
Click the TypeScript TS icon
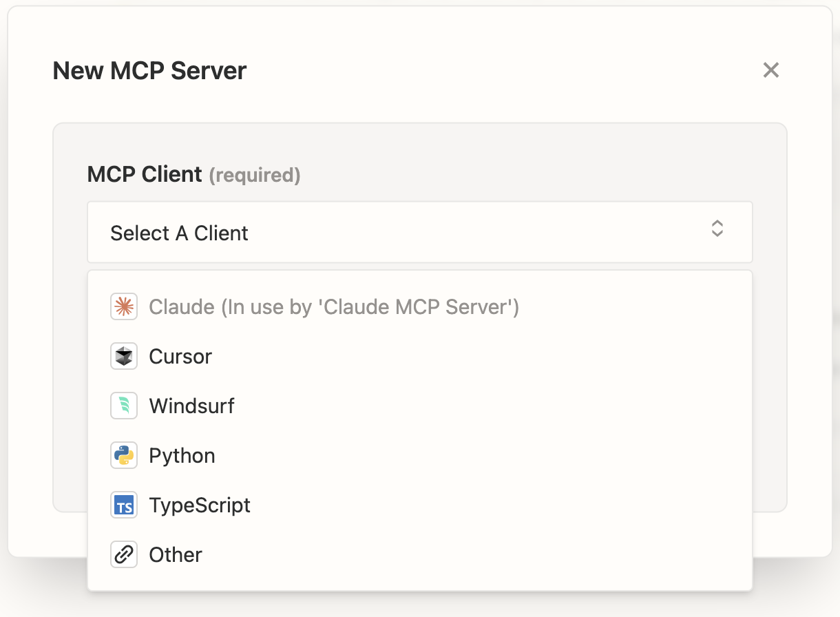click(x=124, y=505)
